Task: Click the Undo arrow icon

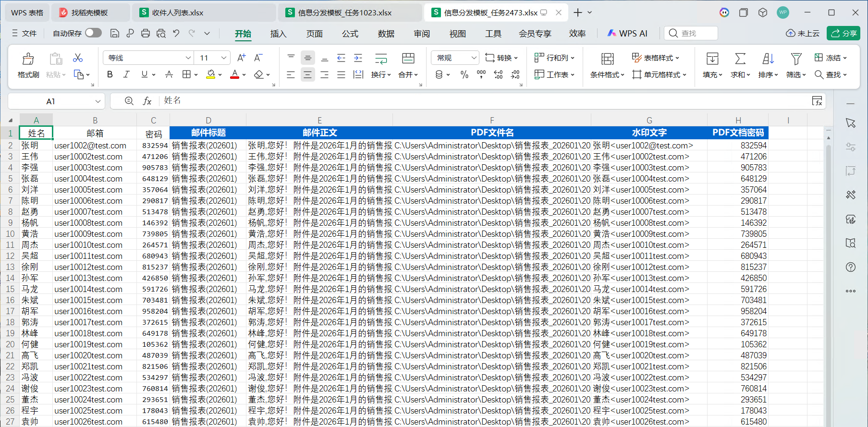Action: [176, 33]
